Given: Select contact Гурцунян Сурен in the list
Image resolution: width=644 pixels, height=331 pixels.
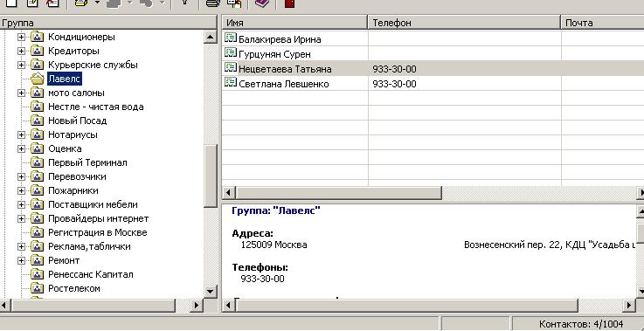Looking at the screenshot, I should (x=274, y=54).
